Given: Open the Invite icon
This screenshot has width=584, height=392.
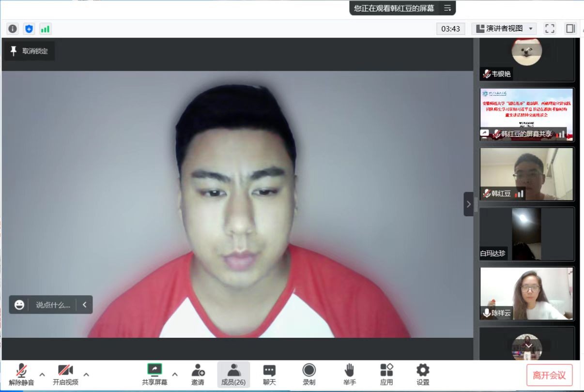Looking at the screenshot, I should click(198, 375).
